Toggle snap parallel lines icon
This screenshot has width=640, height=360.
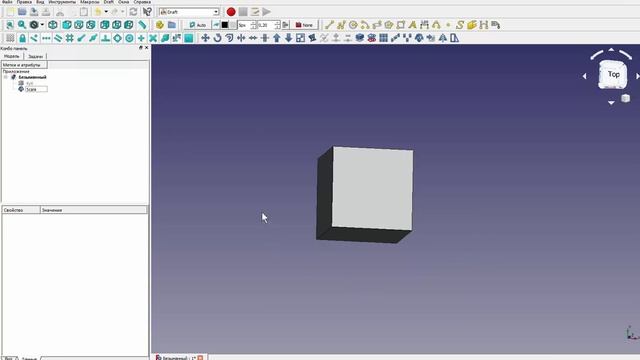click(58, 38)
